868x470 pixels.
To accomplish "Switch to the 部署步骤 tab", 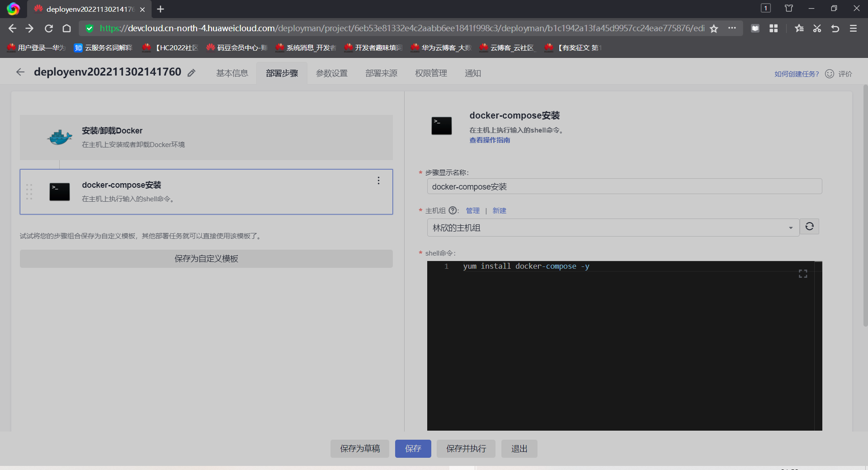I will (282, 73).
